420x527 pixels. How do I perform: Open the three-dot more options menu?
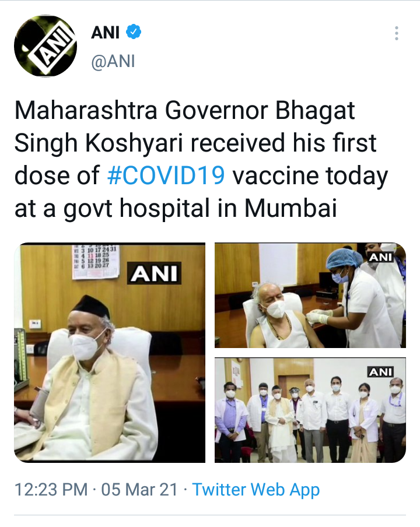click(x=397, y=33)
